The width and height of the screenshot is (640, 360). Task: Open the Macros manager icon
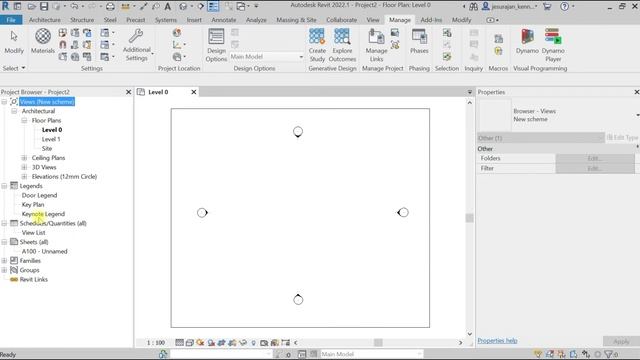(498, 39)
